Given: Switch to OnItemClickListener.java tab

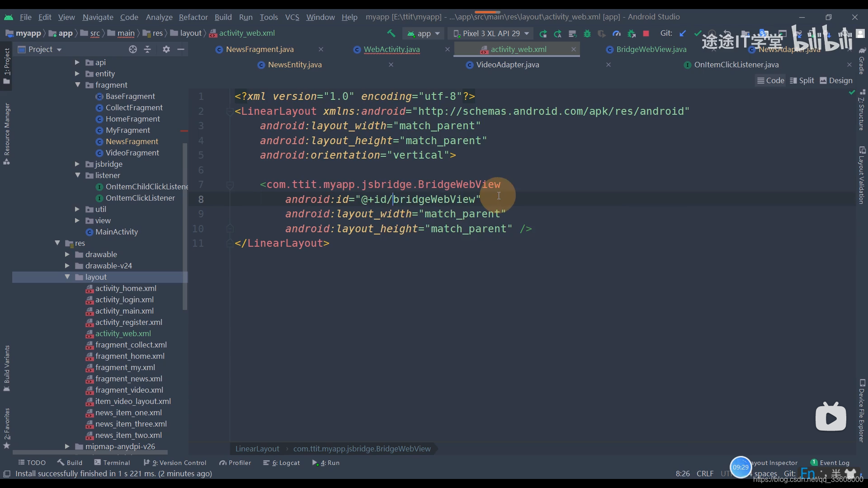Looking at the screenshot, I should tap(736, 65).
